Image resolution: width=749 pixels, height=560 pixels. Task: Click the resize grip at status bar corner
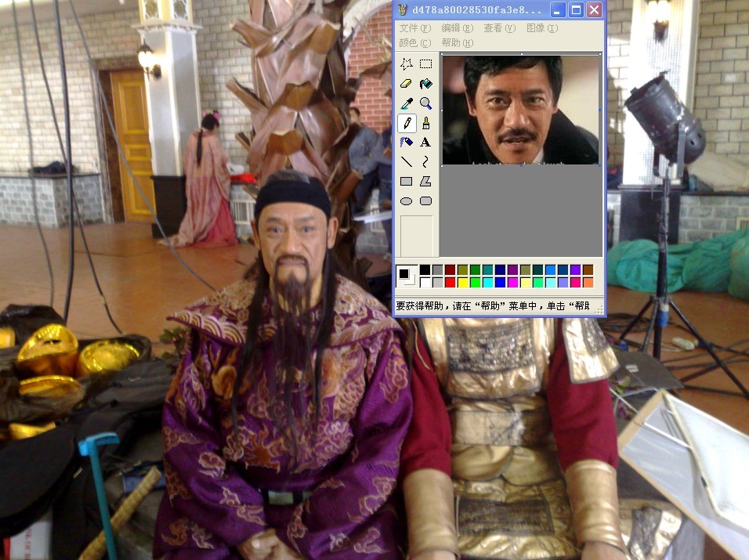click(x=599, y=309)
